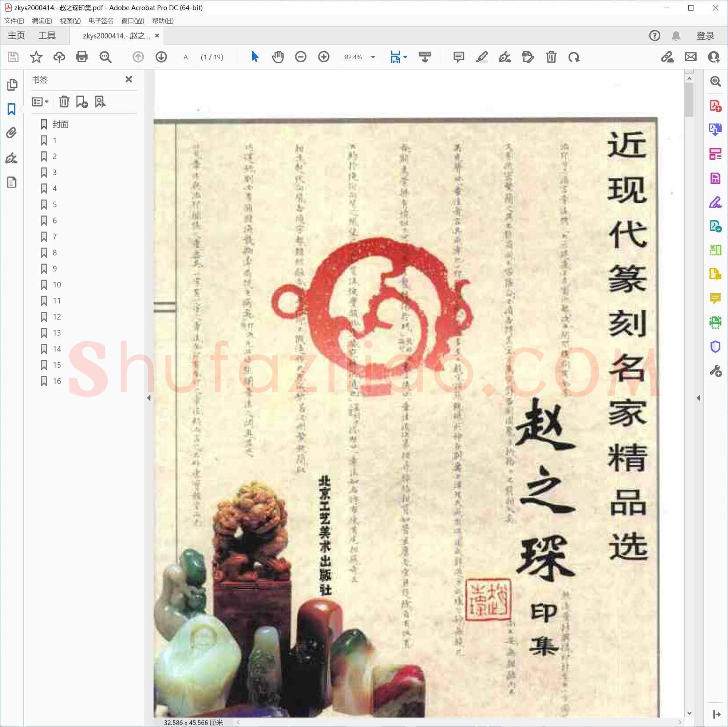Click the print file icon

(x=82, y=57)
